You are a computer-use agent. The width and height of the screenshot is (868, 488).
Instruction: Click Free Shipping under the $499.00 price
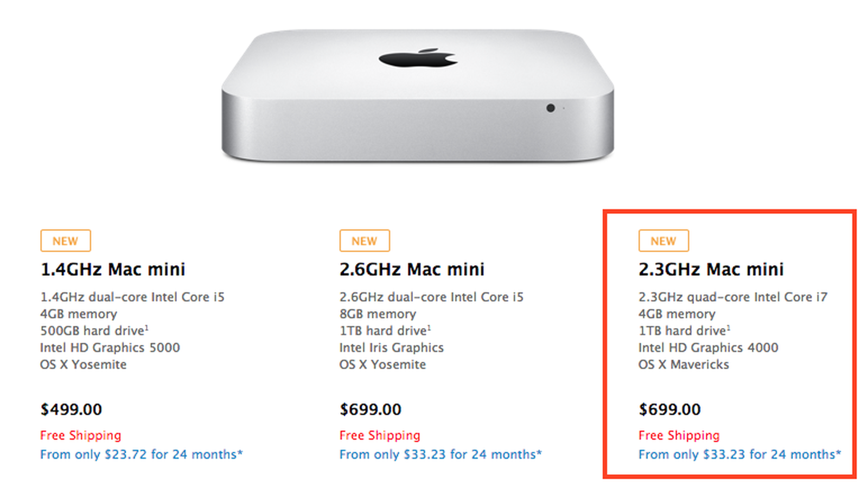tap(80, 435)
